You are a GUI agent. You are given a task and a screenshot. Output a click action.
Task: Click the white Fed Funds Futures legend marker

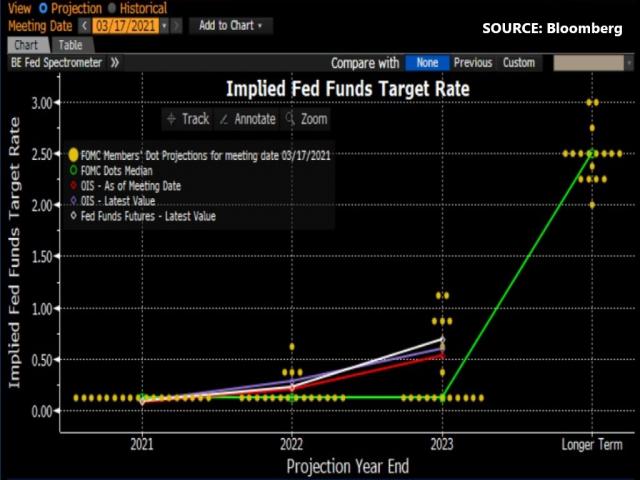(73, 215)
